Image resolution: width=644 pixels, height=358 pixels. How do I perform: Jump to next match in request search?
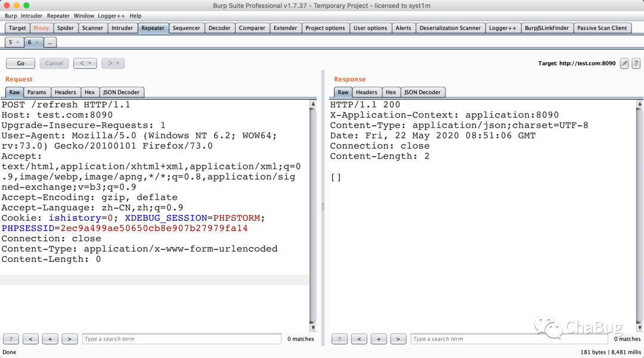(x=69, y=339)
